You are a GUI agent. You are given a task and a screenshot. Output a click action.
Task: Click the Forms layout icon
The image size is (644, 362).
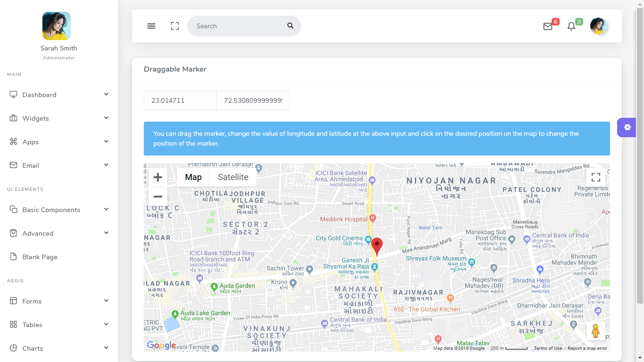(x=13, y=301)
